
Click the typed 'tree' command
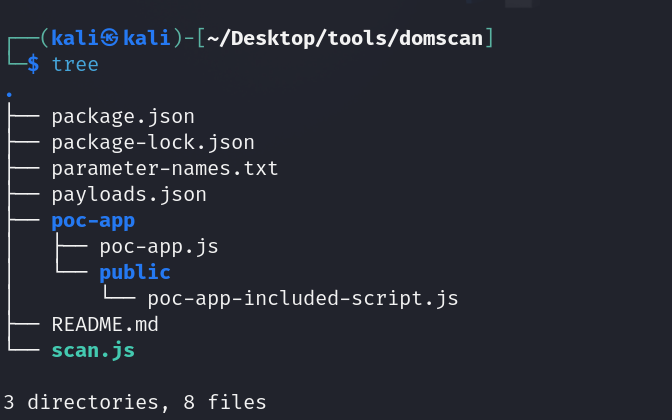(x=75, y=65)
